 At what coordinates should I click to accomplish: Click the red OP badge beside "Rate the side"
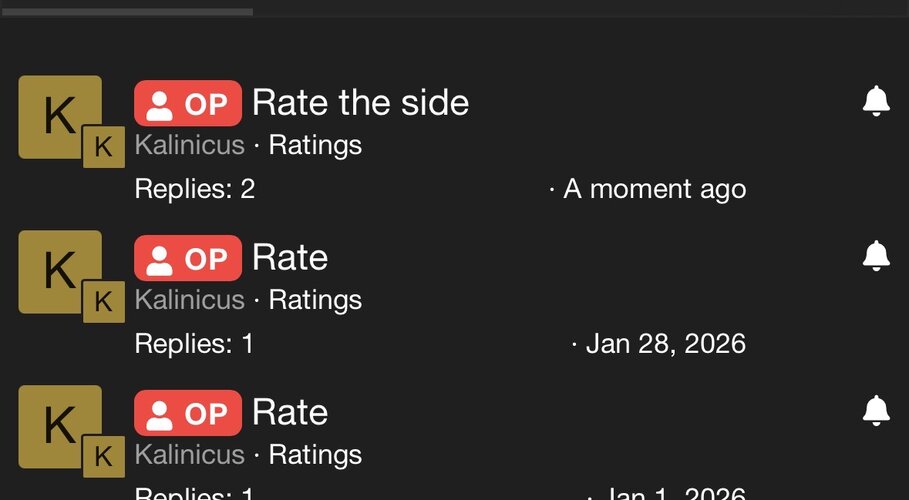187,103
